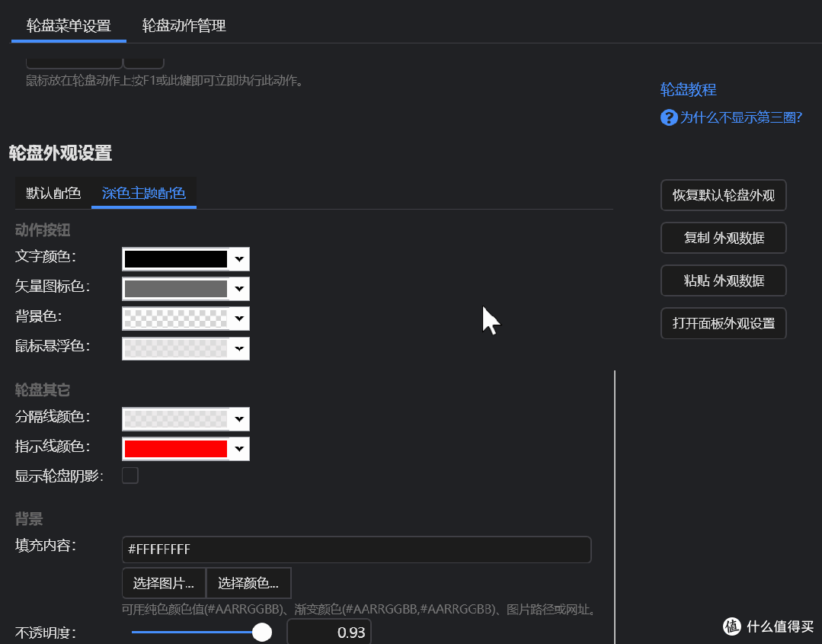Expand the 矢量图标色 dropdown arrow
Screen dimensions: 822x644
pos(239,288)
